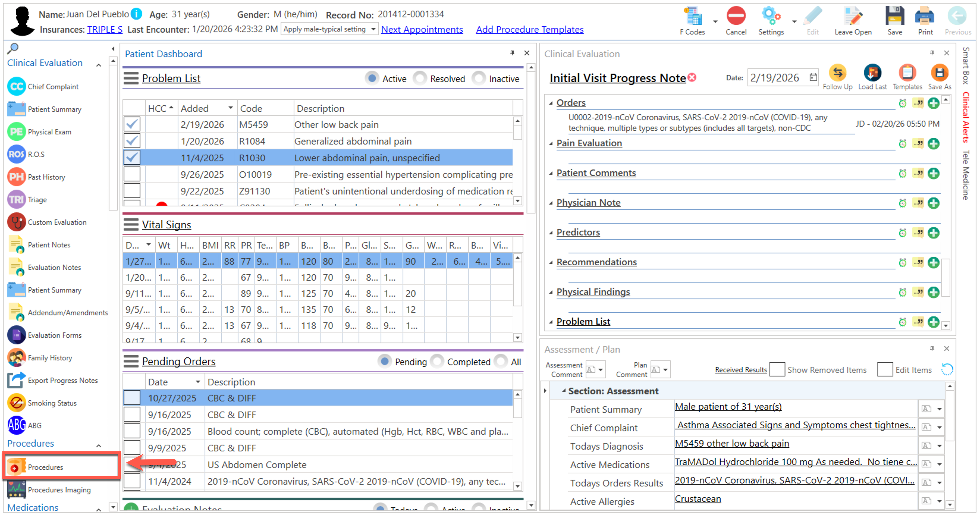The height and width of the screenshot is (515, 980).
Task: Open Apply male-typical setting dropdown
Action: (x=373, y=29)
